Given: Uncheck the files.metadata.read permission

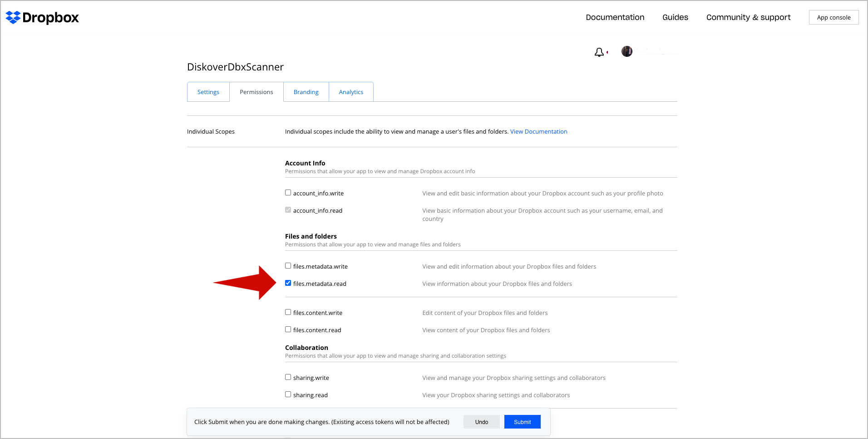Looking at the screenshot, I should 288,283.
